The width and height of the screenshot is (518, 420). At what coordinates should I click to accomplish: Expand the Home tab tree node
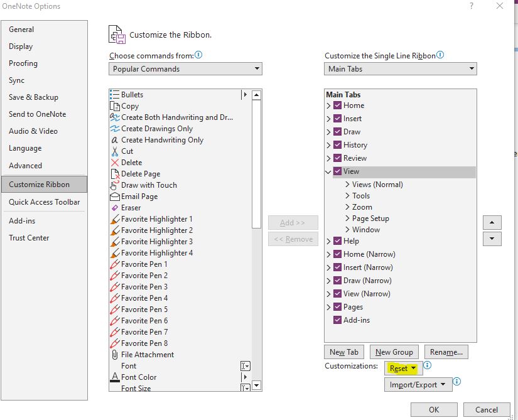(x=328, y=105)
